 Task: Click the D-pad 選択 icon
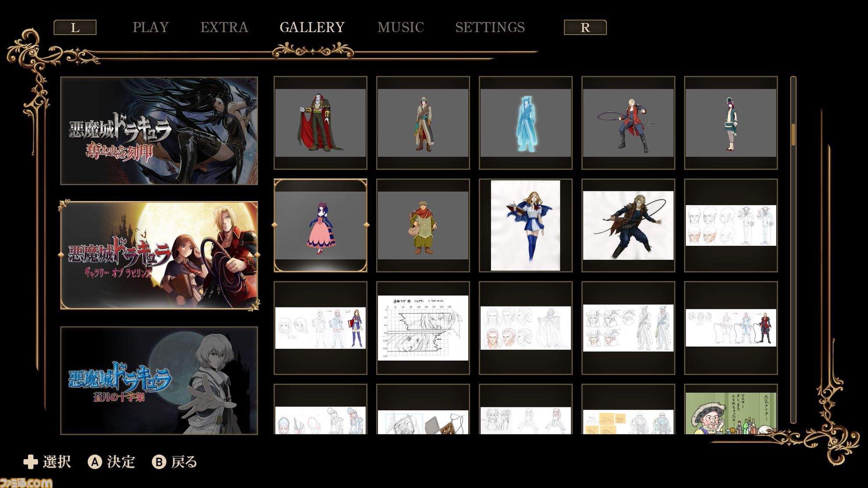31,462
